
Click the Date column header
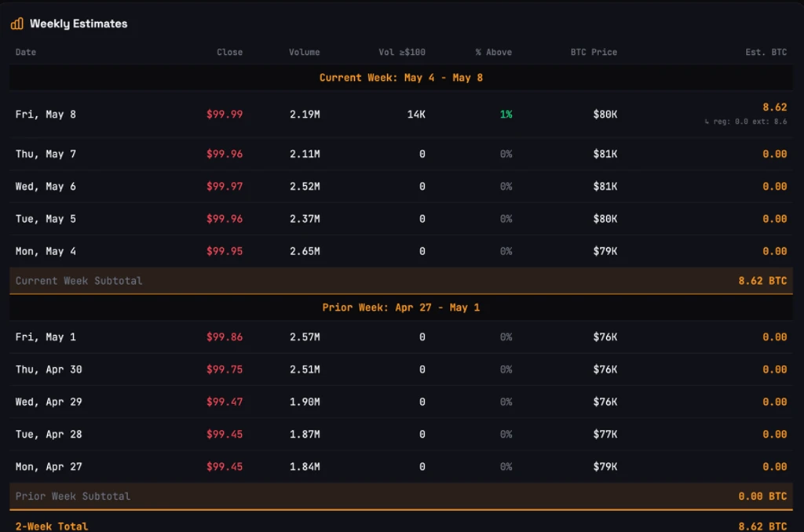pyautogui.click(x=26, y=52)
